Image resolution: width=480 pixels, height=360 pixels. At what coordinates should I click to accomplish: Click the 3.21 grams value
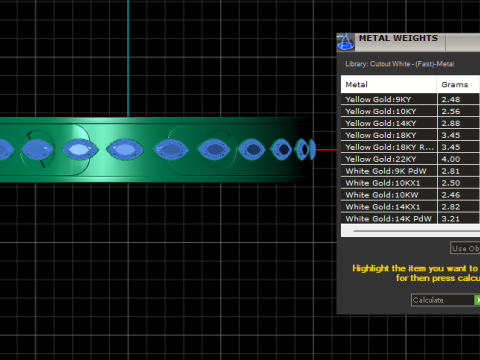point(451,219)
